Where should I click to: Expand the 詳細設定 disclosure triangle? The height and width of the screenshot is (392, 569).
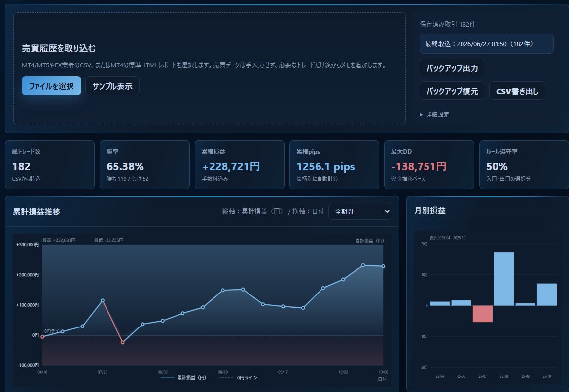pyautogui.click(x=421, y=114)
